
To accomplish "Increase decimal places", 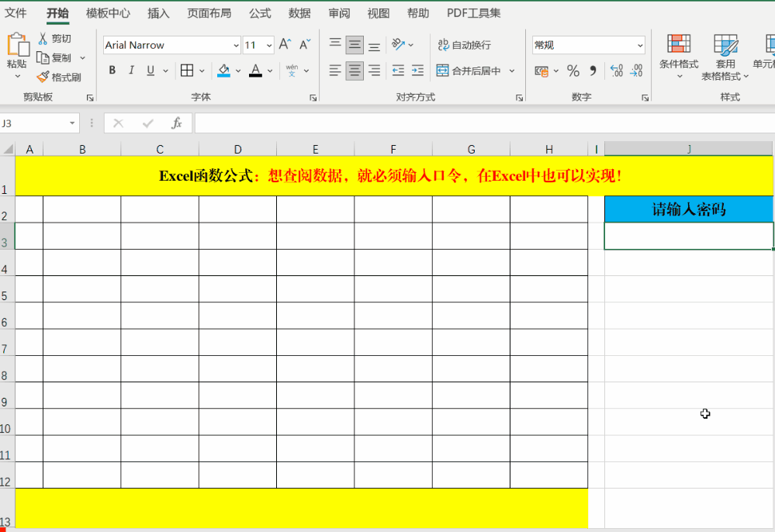I will pos(616,71).
